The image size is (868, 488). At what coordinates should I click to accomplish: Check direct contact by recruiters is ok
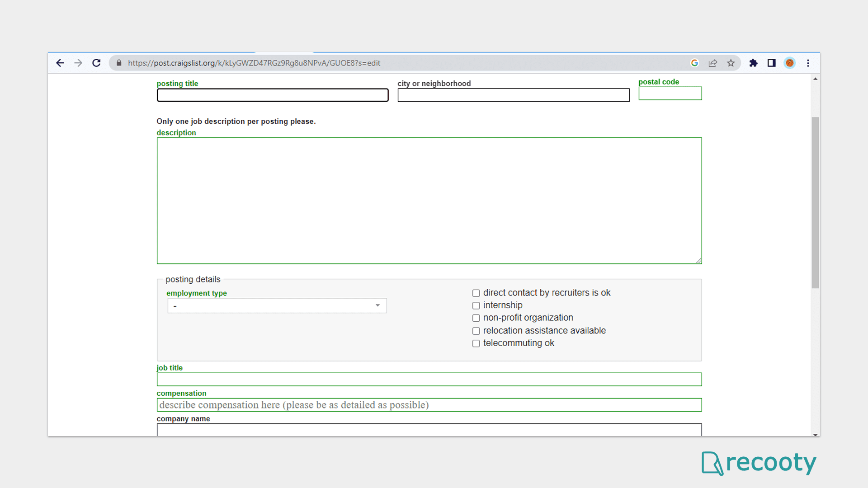click(x=476, y=293)
